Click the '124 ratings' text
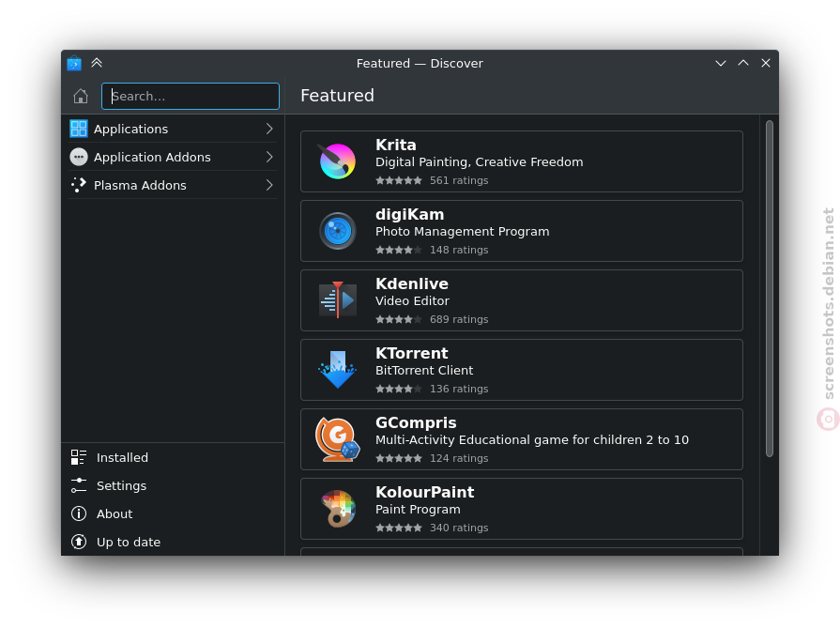 point(459,458)
